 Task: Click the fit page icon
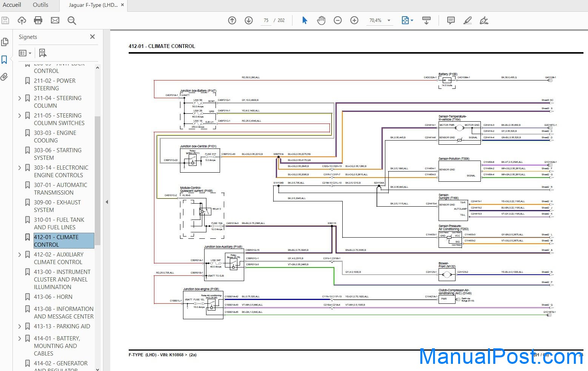(405, 20)
